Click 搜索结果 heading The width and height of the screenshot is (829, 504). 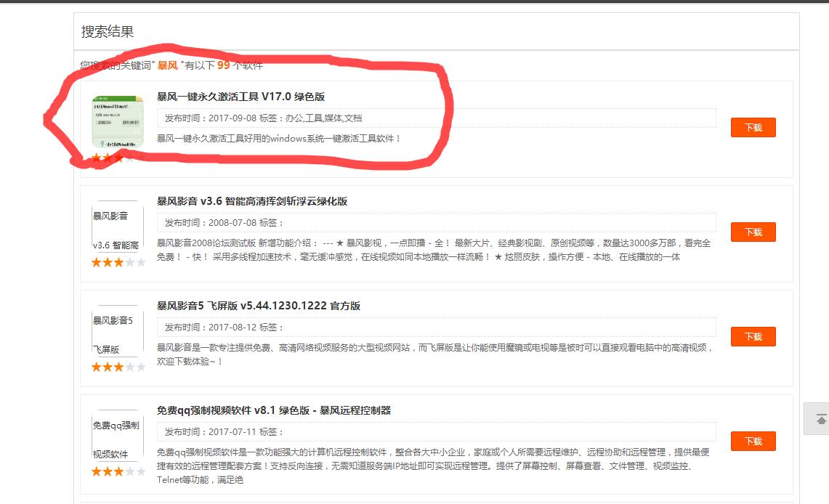tap(108, 32)
